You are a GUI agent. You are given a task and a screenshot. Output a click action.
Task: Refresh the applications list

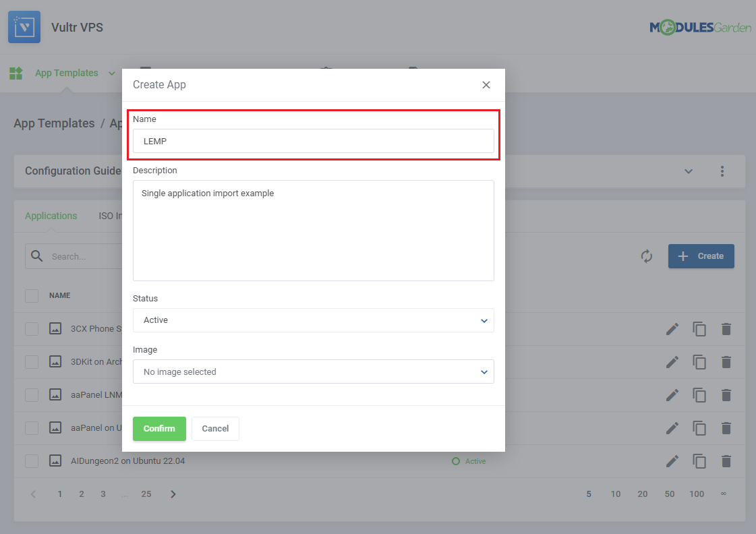tap(647, 256)
